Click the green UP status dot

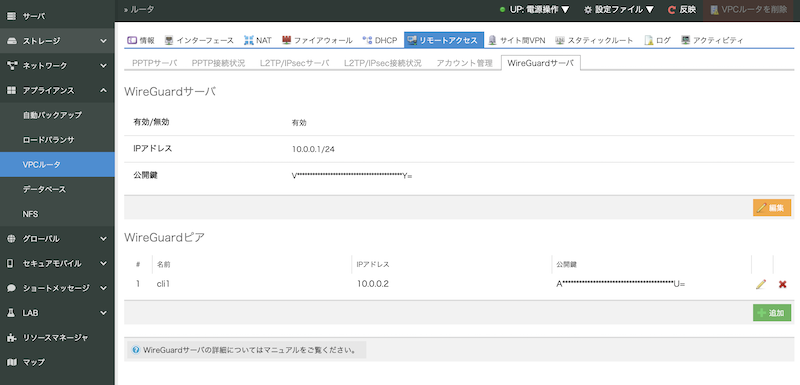click(502, 10)
